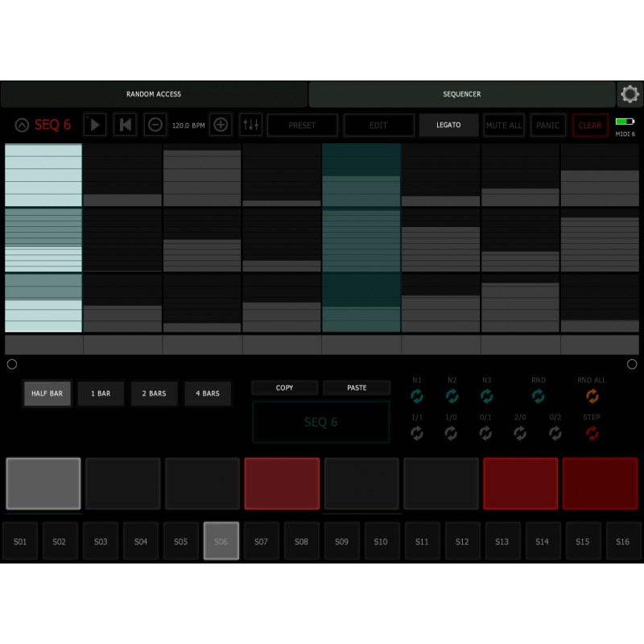Image resolution: width=644 pixels, height=644 pixels.
Task: Increase the tempo with the BPM plus control
Action: (221, 125)
